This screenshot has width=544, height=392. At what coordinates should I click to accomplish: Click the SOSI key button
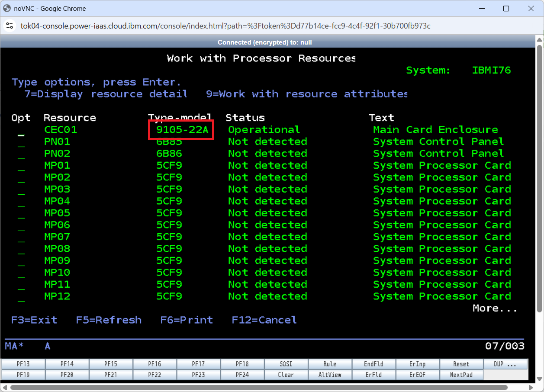(286, 364)
